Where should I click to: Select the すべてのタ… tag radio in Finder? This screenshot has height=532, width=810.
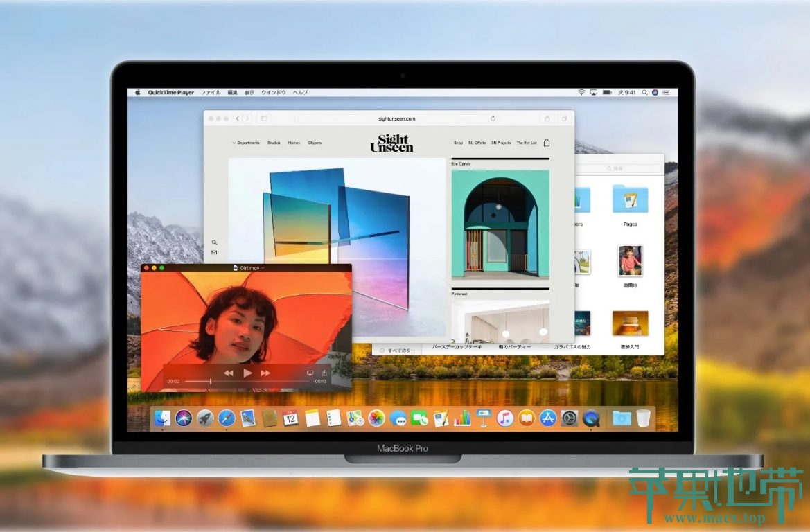coord(382,351)
